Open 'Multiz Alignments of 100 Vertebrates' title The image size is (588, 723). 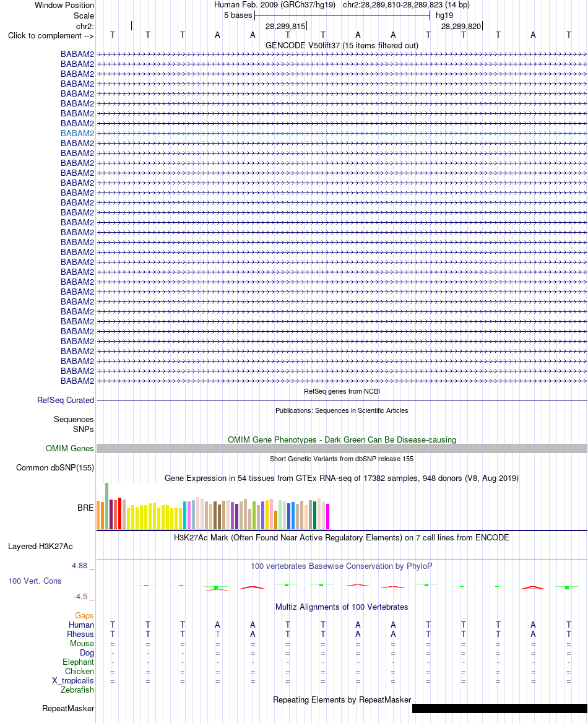pyautogui.click(x=342, y=607)
